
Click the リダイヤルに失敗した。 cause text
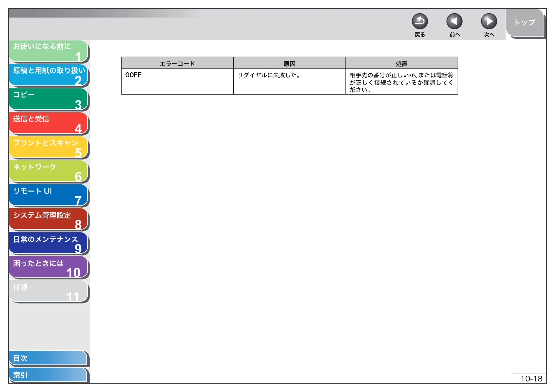pos(269,75)
